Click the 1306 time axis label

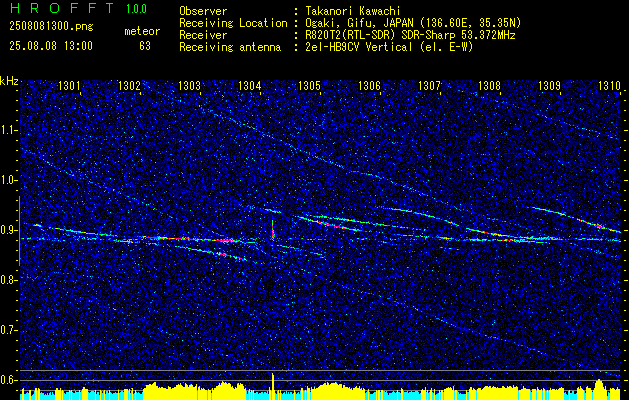[369, 85]
